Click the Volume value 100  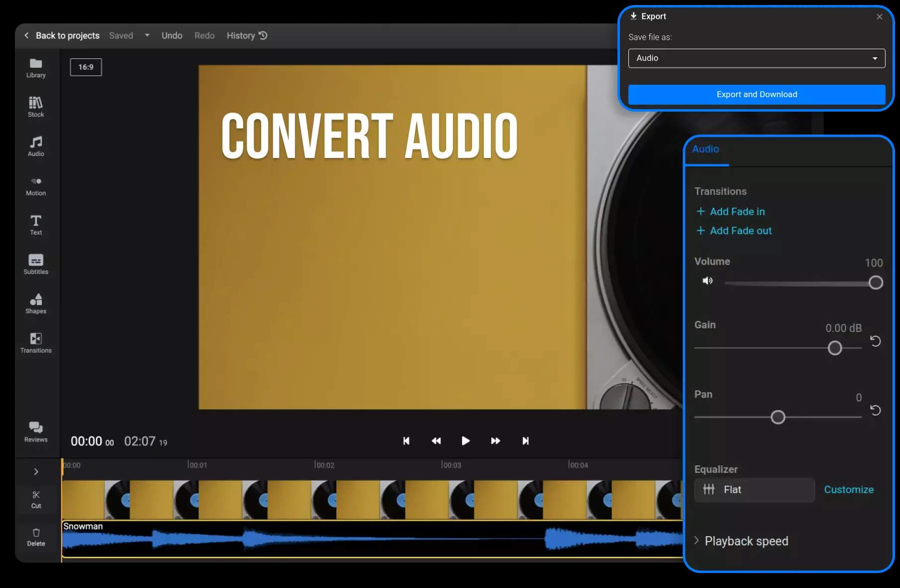coord(874,263)
